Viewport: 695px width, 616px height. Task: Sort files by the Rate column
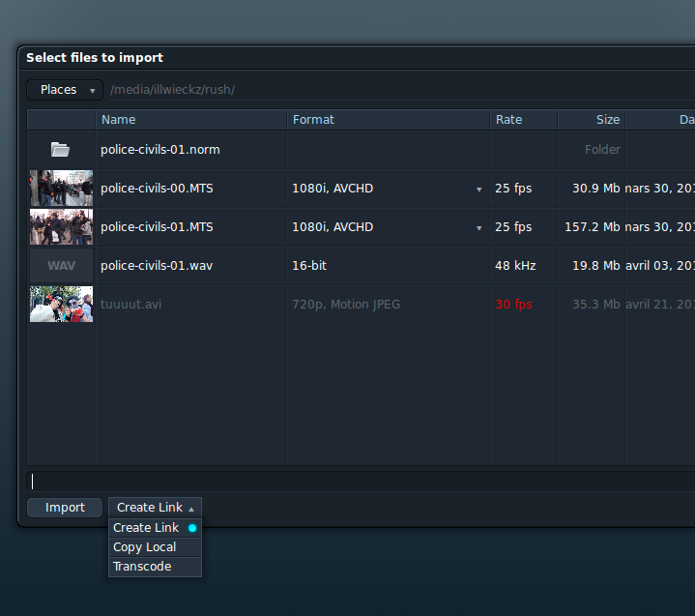point(524,120)
